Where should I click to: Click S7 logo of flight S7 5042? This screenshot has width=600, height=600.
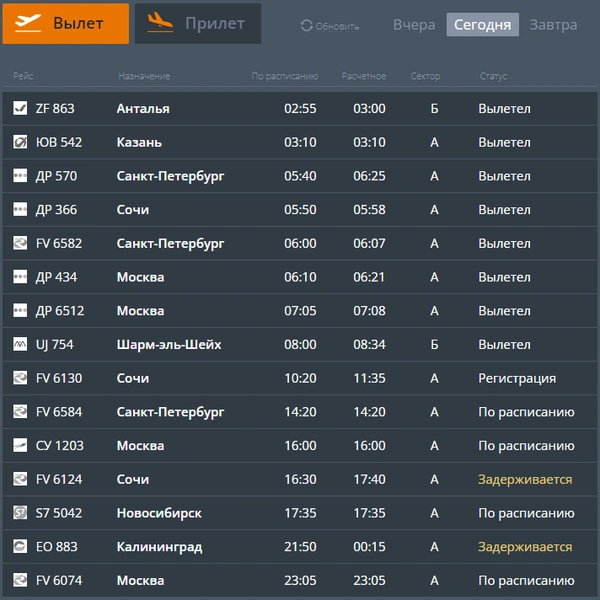tap(20, 512)
